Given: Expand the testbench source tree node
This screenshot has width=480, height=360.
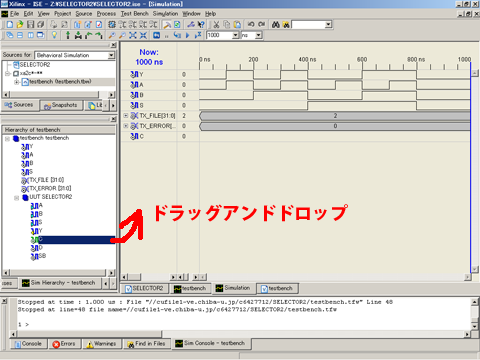Looking at the screenshot, I should click(16, 82).
